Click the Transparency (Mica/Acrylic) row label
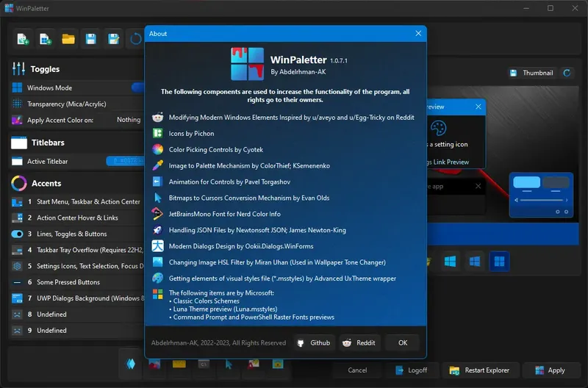The width and height of the screenshot is (588, 388). point(66,104)
